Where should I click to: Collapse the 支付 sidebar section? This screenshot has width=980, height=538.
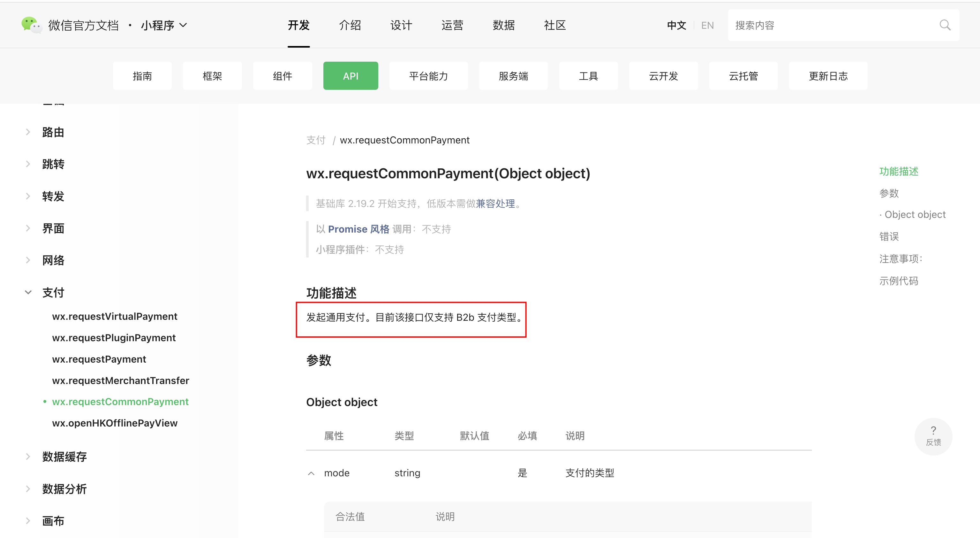pyautogui.click(x=28, y=292)
